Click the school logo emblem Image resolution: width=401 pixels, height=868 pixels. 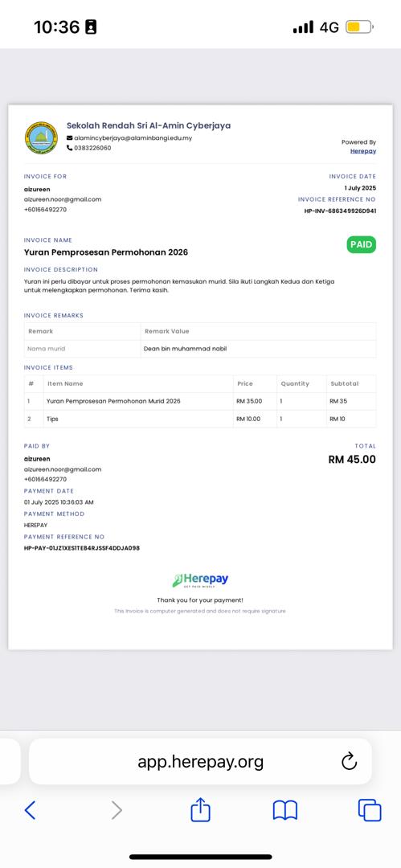[41, 138]
